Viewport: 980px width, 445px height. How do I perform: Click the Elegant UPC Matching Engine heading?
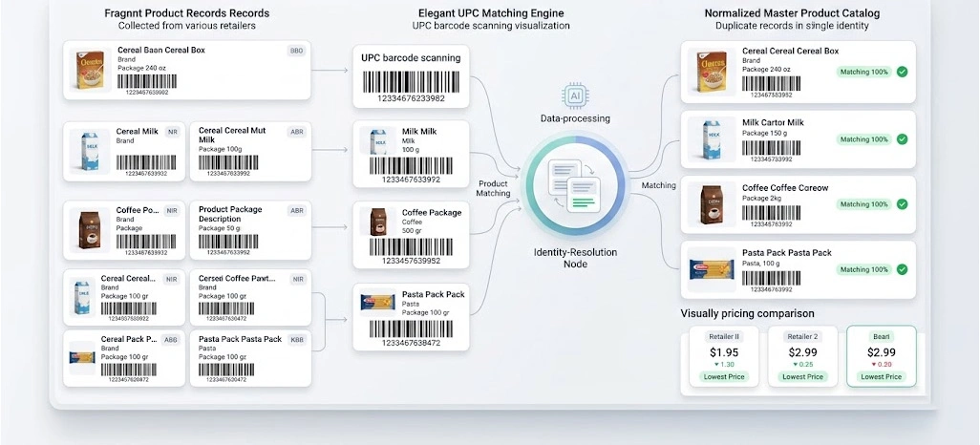click(x=491, y=12)
